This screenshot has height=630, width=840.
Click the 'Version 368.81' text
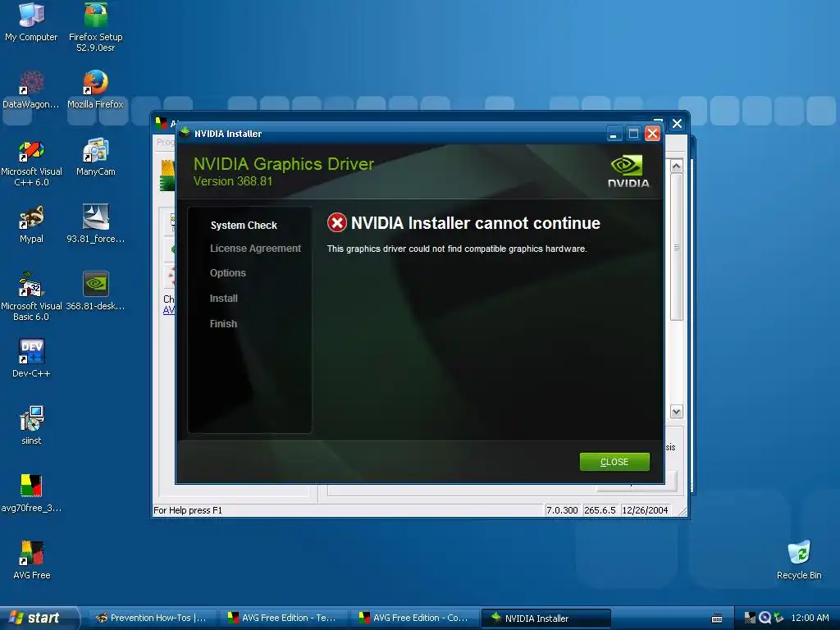pos(233,181)
